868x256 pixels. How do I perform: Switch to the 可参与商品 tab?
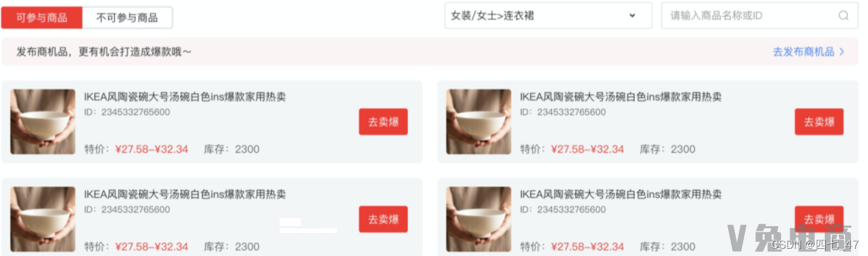42,18
